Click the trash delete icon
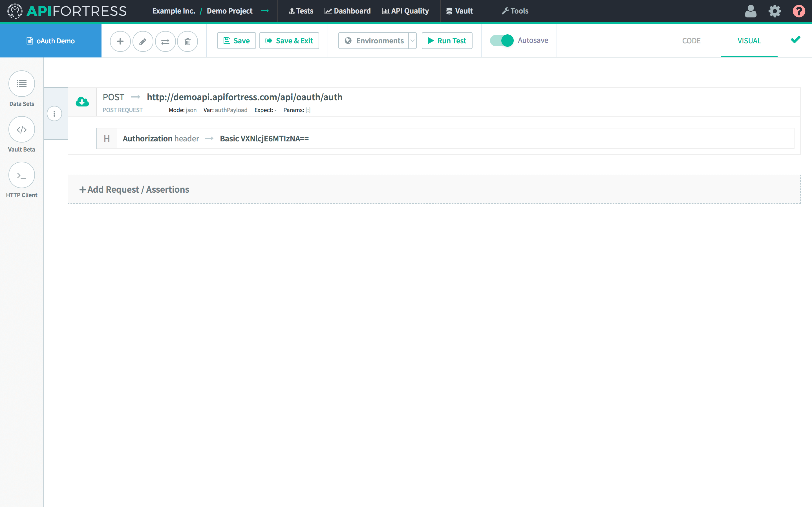Viewport: 812px width, 507px height. (x=187, y=41)
